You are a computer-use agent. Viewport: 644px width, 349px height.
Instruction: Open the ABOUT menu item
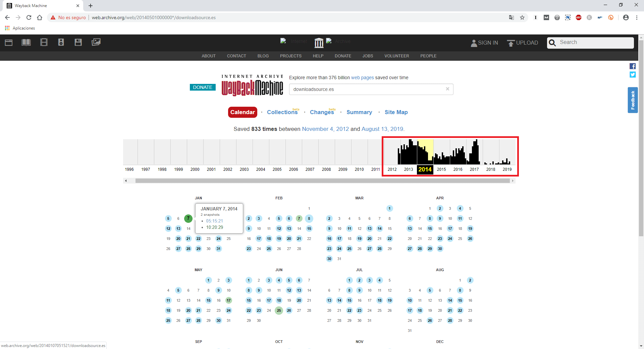tap(209, 56)
